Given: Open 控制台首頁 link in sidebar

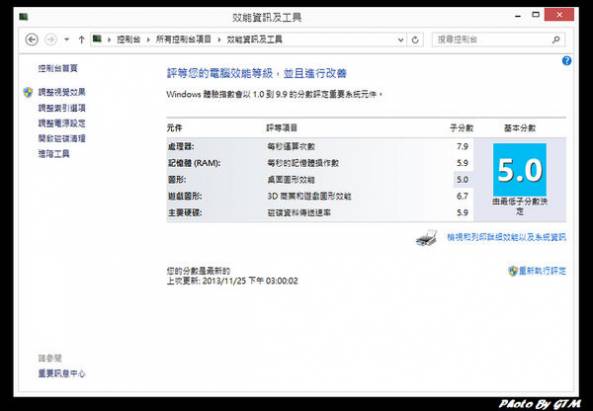Looking at the screenshot, I should (x=58, y=68).
